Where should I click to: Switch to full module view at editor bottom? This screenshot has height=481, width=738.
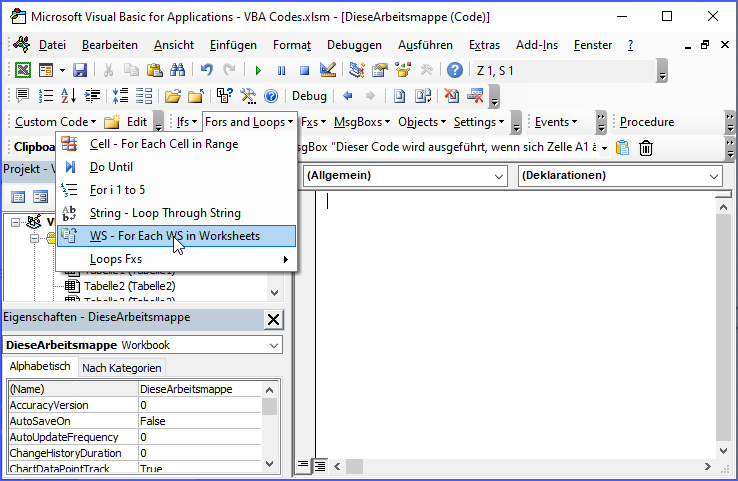pos(320,466)
